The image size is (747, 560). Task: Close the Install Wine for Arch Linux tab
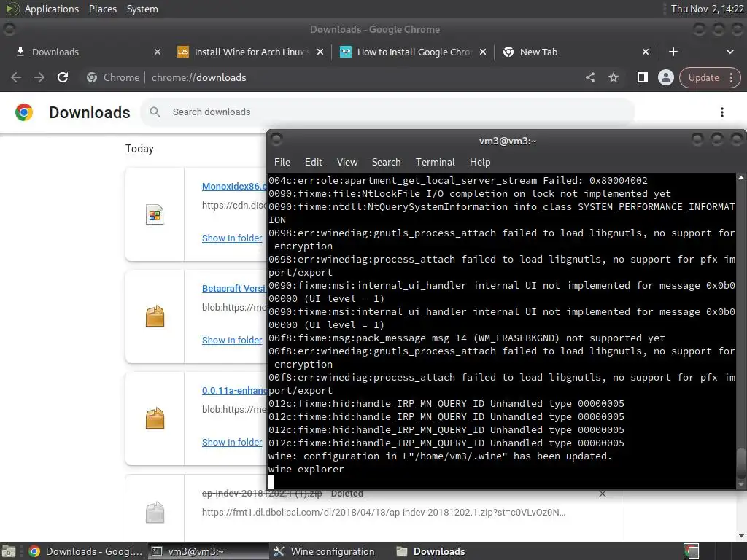coord(320,52)
